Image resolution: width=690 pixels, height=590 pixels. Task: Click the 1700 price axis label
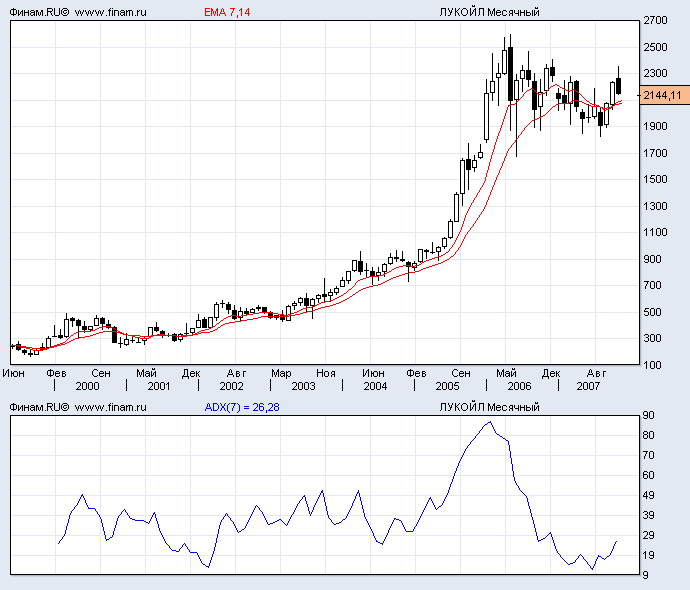[655, 153]
